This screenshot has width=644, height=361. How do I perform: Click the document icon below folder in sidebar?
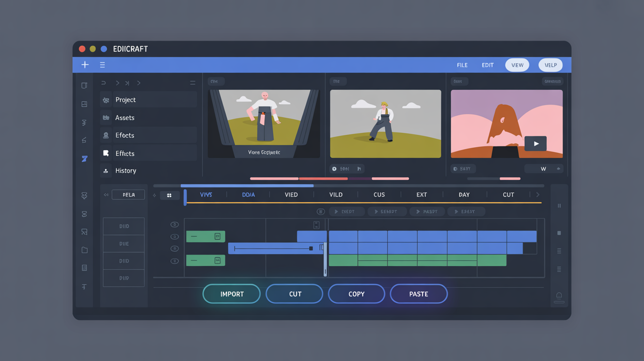point(84,268)
